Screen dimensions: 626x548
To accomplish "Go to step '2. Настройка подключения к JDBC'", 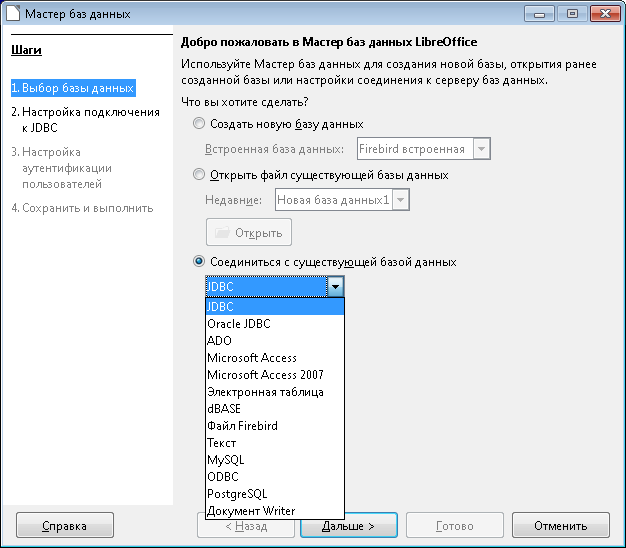I will click(x=85, y=120).
